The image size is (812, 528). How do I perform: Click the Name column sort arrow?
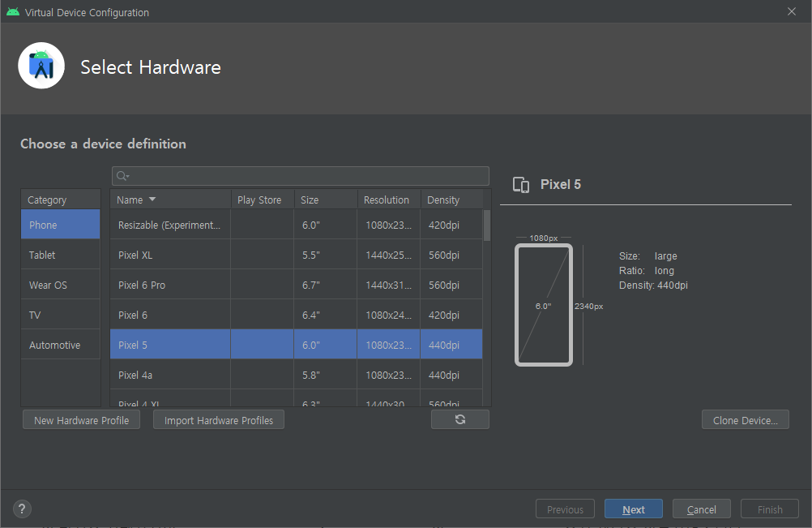152,200
